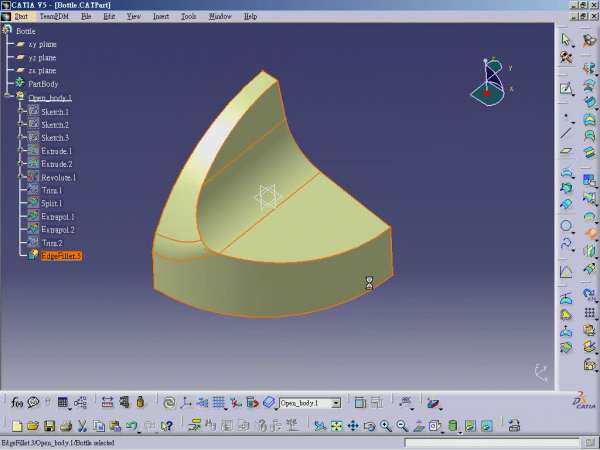The image size is (600, 450).
Task: Select the xy plane tree item
Action: 42,44
